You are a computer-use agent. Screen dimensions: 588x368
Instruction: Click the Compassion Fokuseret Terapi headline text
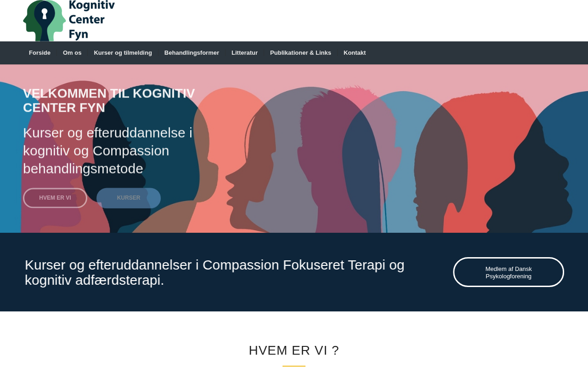(215, 272)
